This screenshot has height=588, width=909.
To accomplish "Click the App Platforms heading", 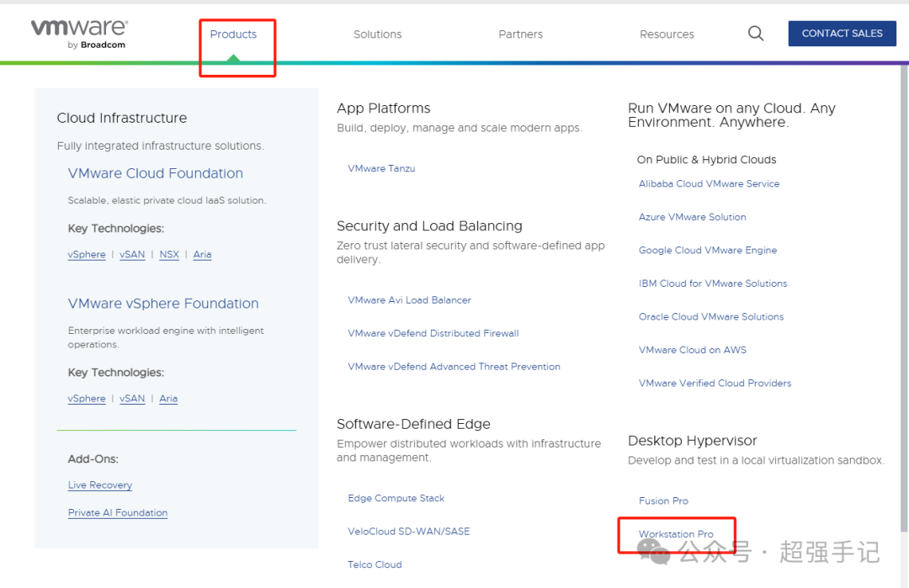I will point(383,109).
